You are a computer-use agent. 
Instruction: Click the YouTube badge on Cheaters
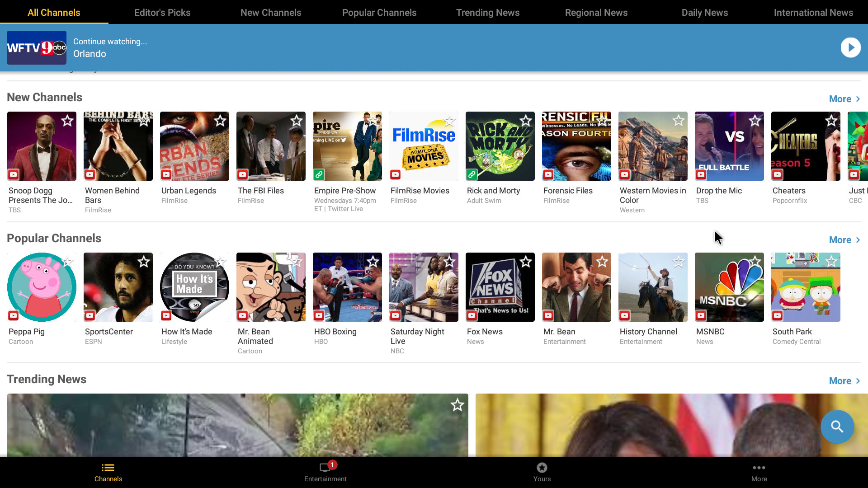(x=778, y=174)
